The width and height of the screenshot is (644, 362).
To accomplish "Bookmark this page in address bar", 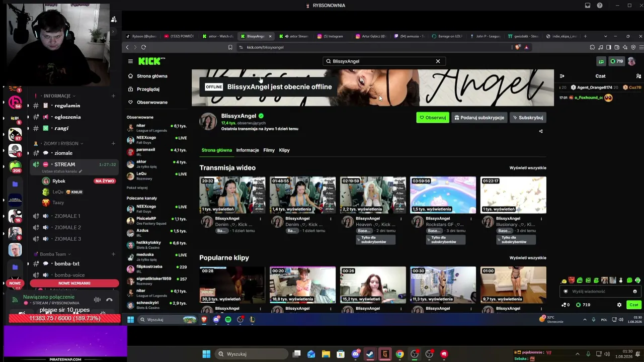I will point(230,47).
